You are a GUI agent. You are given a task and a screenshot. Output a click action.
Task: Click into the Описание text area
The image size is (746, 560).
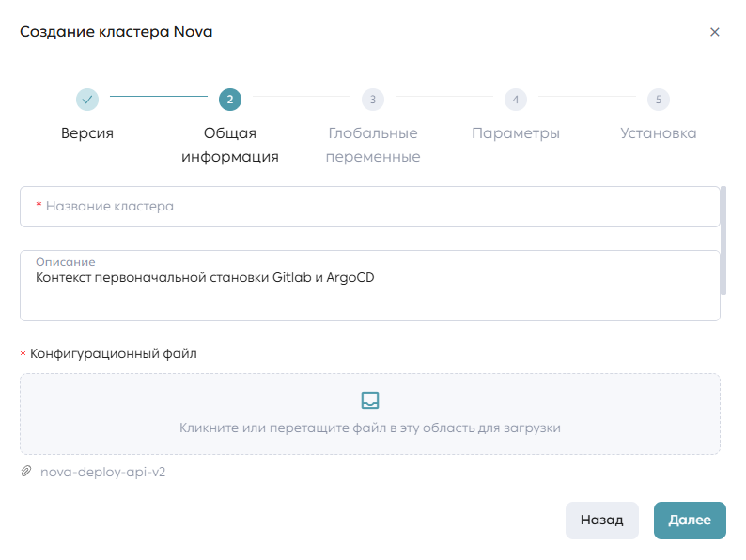click(369, 286)
